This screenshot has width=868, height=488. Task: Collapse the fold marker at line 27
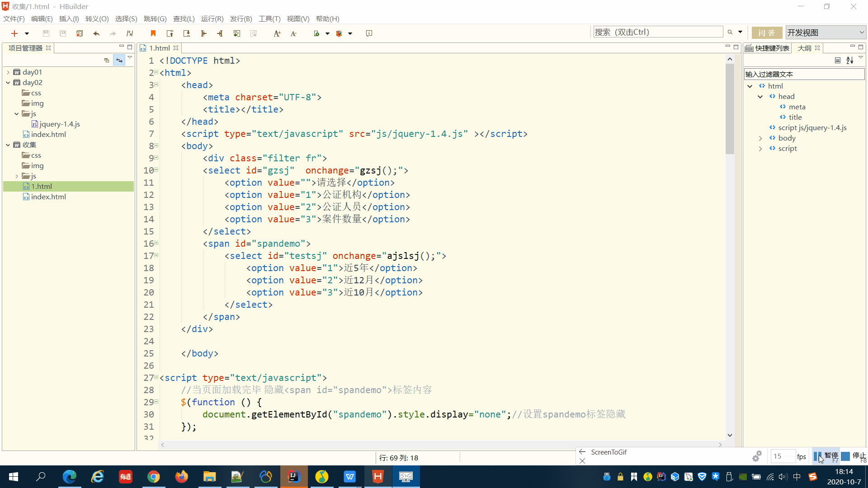[x=156, y=377]
